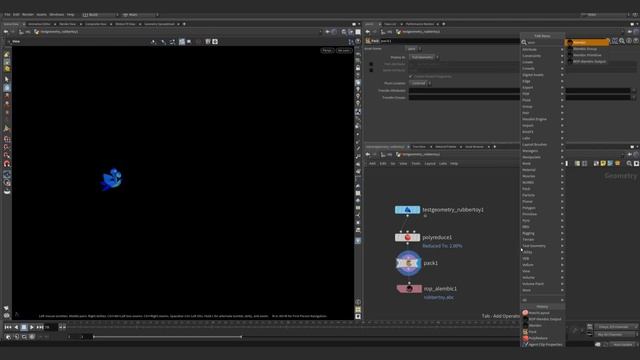This screenshot has height=360, width=640.
Task: Open Layout menu in network editor
Action: click(430, 164)
